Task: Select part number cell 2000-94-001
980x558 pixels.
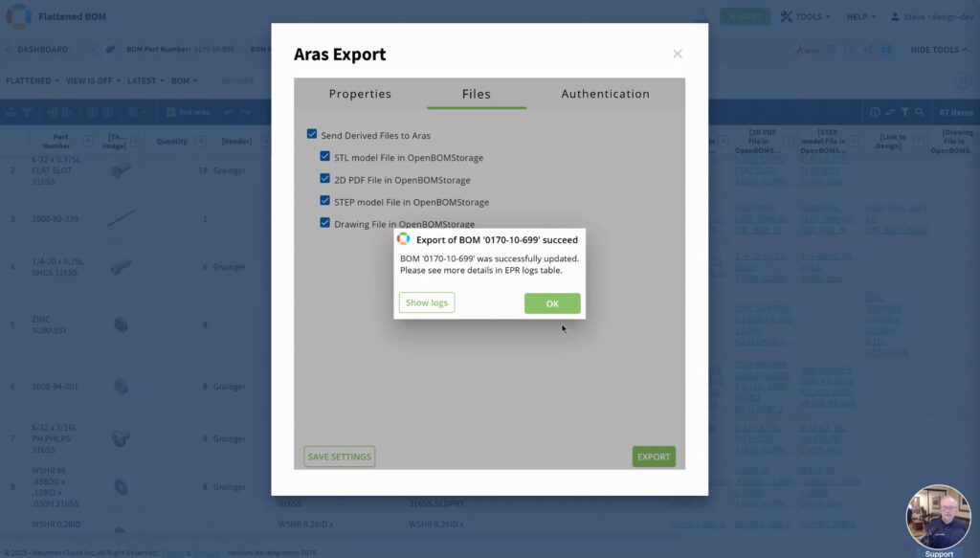Action: tap(55, 387)
